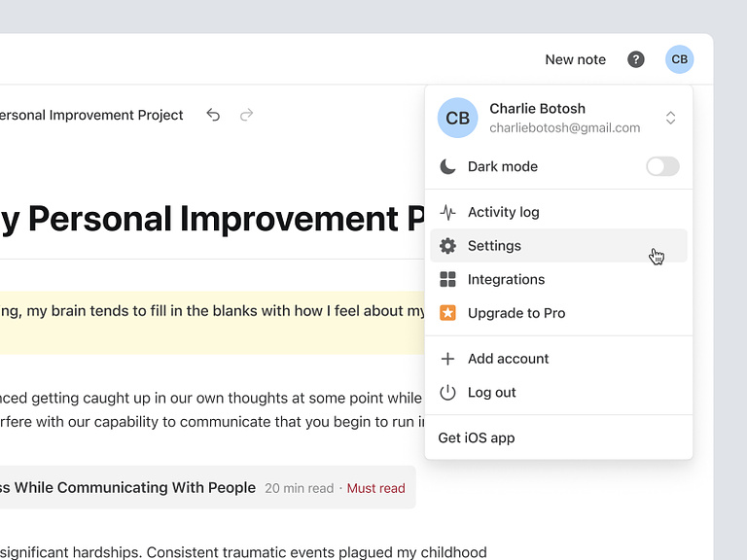Click the Integrations grid icon
Image resolution: width=747 pixels, height=560 pixels.
[x=447, y=280]
